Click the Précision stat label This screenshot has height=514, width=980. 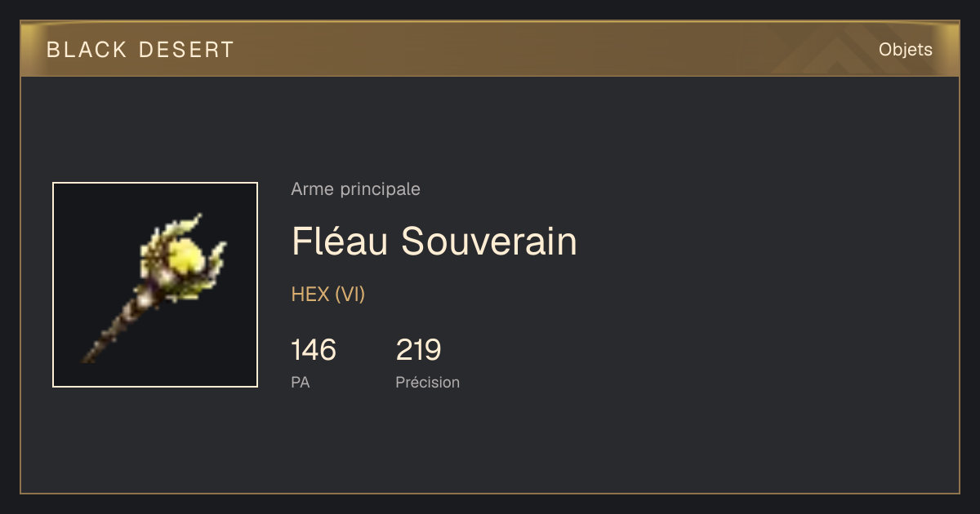427,382
